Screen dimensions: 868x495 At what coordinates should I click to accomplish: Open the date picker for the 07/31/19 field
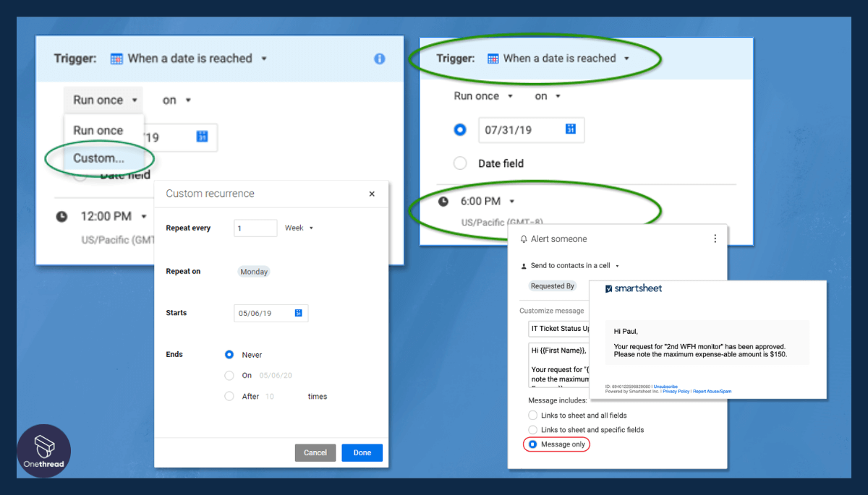570,130
